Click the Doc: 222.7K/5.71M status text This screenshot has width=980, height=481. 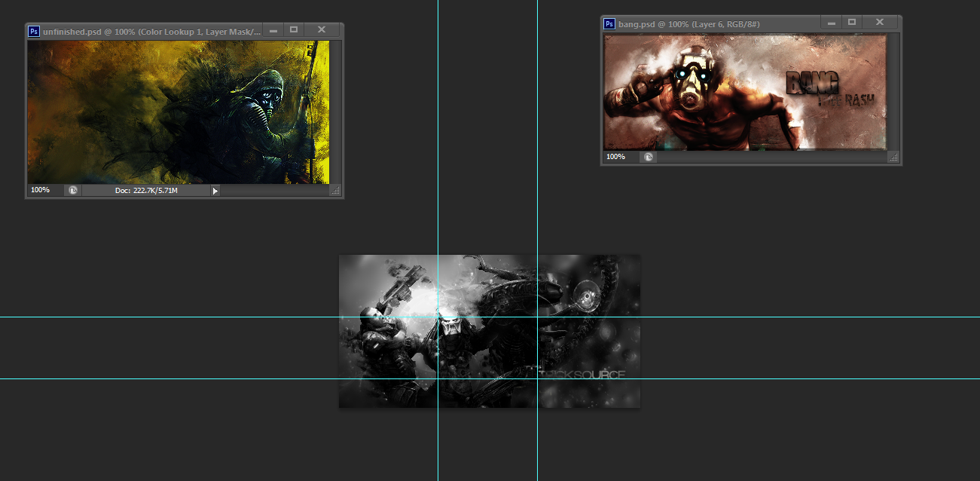[x=146, y=191]
